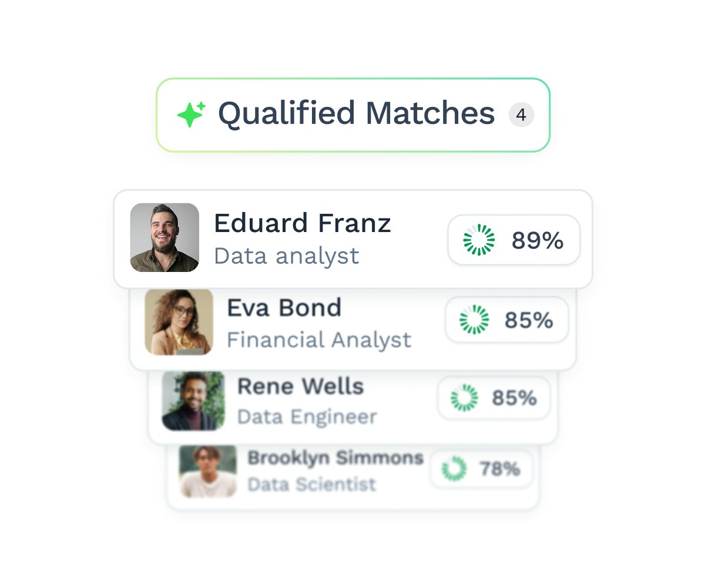Click the count badge showing 4
The height and width of the screenshot is (588, 705).
(x=521, y=115)
